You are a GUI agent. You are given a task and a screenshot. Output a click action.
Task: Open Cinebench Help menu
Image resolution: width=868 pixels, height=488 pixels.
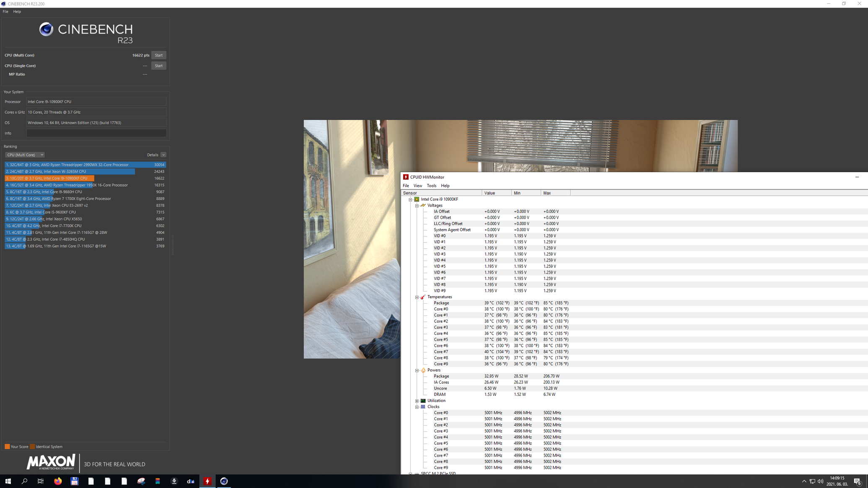pyautogui.click(x=17, y=12)
